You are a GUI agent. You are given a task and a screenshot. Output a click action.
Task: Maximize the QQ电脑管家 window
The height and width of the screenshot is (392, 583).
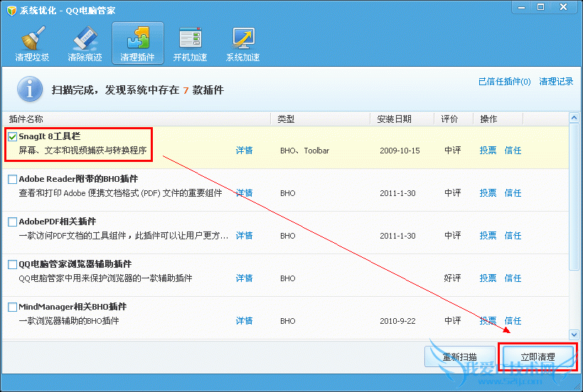coord(541,7)
